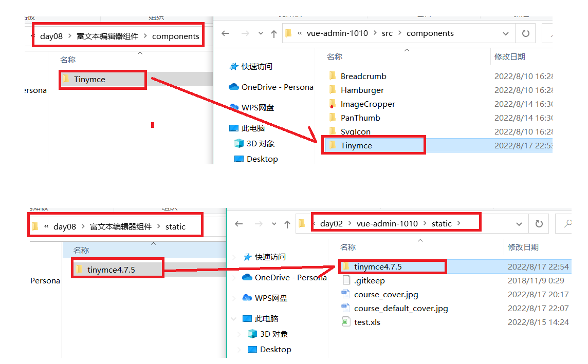Screen dimensions: 588x364
Task: Click the .gitkeep file icon
Action: (x=346, y=280)
